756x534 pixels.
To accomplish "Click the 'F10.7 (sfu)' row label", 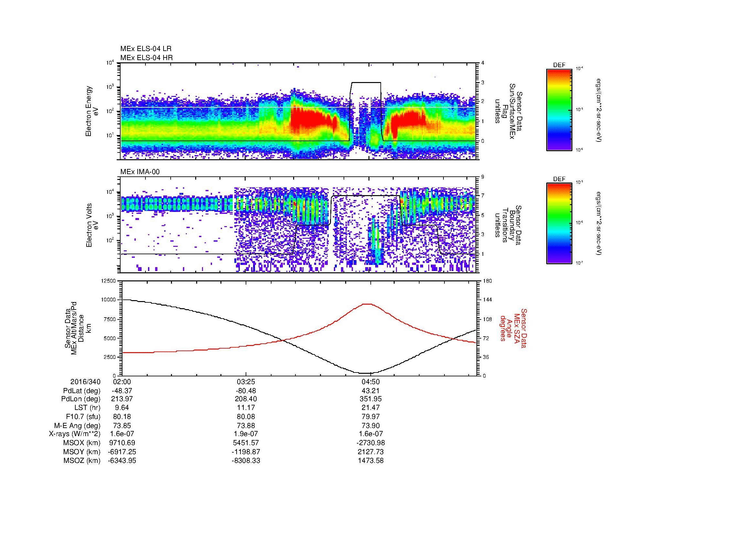I will click(x=83, y=417).
